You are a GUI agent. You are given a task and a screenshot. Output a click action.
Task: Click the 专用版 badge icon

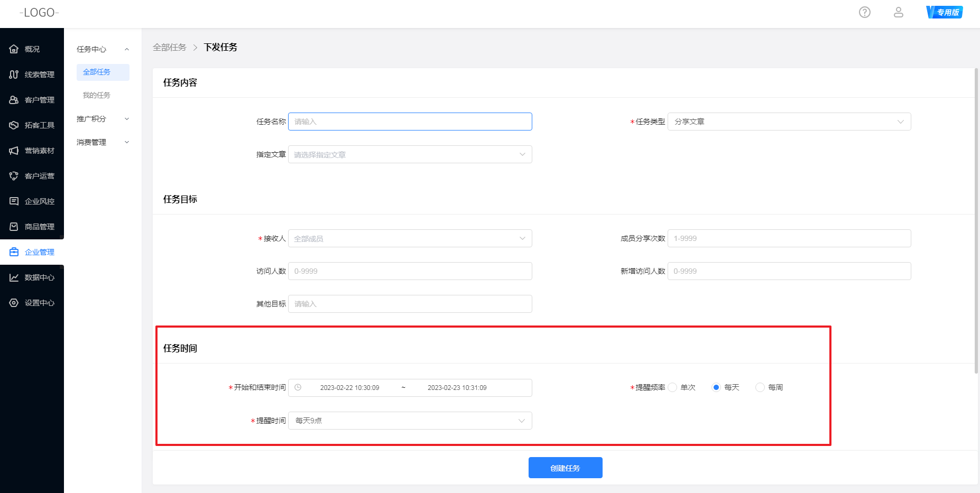point(945,12)
